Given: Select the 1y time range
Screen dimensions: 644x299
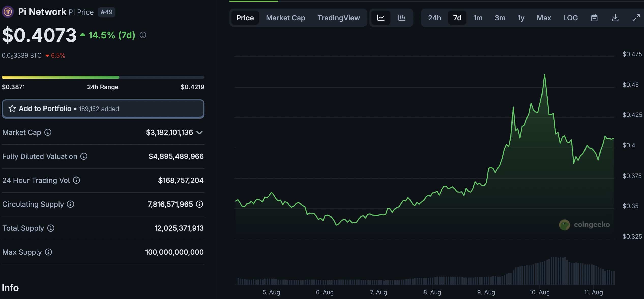Looking at the screenshot, I should [520, 18].
